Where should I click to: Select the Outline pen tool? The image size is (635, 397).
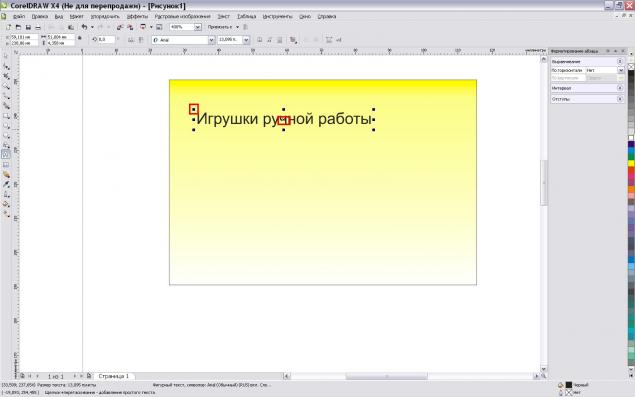click(x=6, y=194)
